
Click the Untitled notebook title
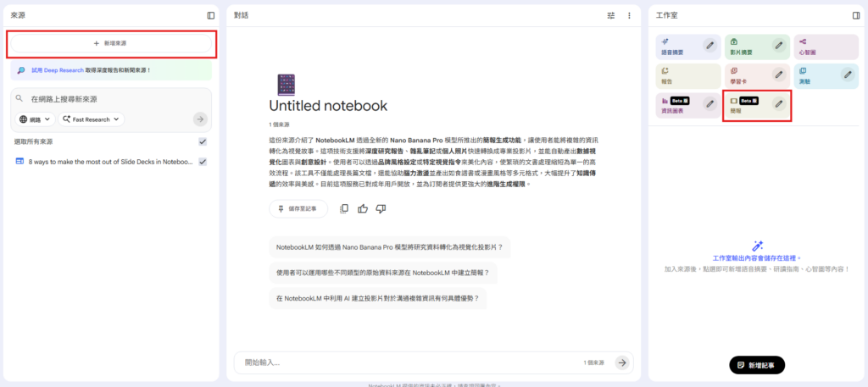point(328,106)
